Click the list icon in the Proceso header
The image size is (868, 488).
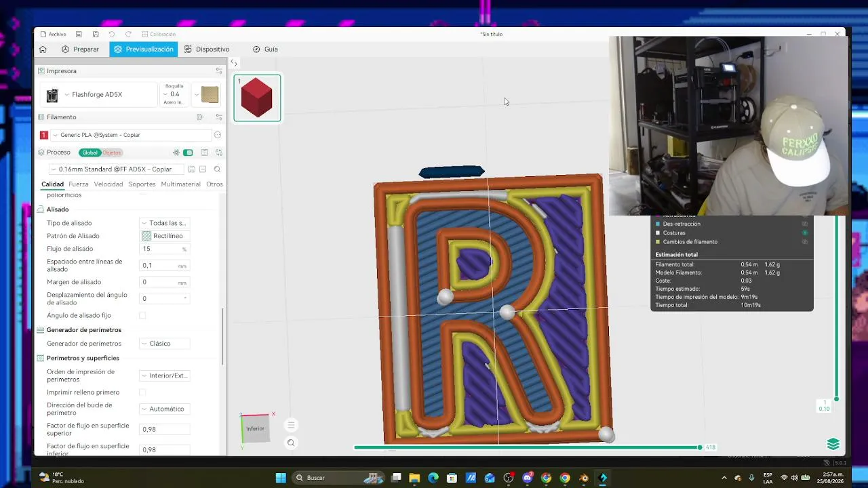click(204, 152)
